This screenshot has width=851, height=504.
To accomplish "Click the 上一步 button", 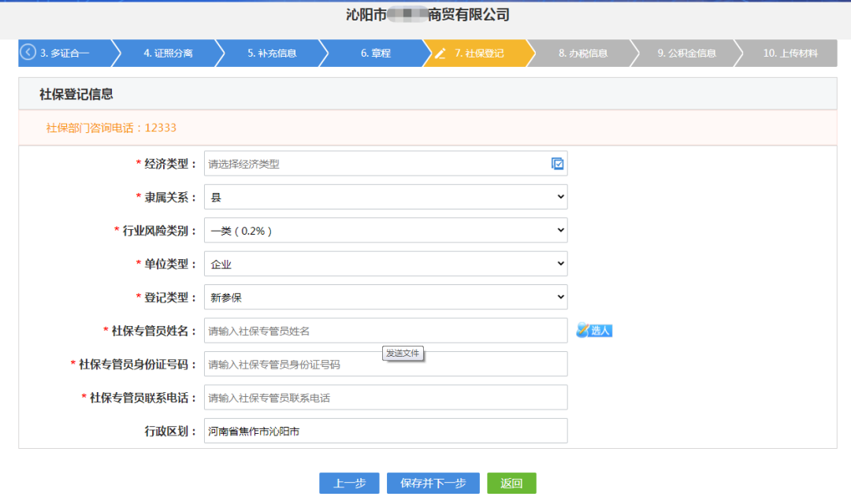I will pyautogui.click(x=349, y=483).
